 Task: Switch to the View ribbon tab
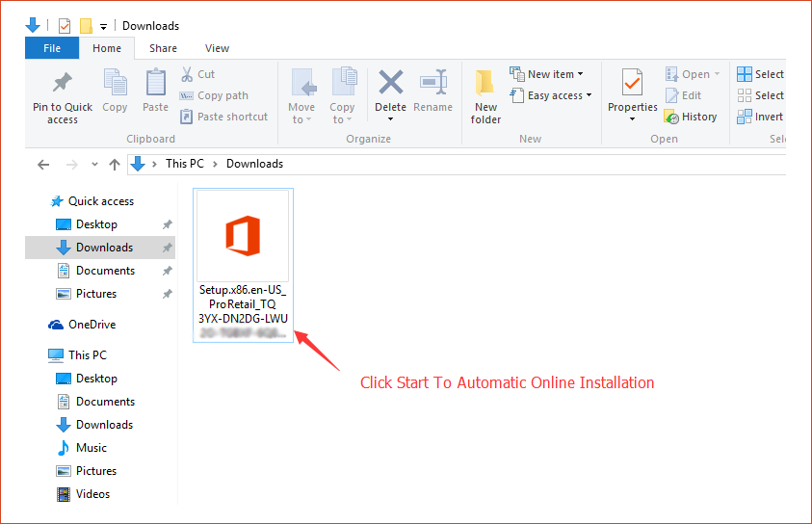[217, 48]
